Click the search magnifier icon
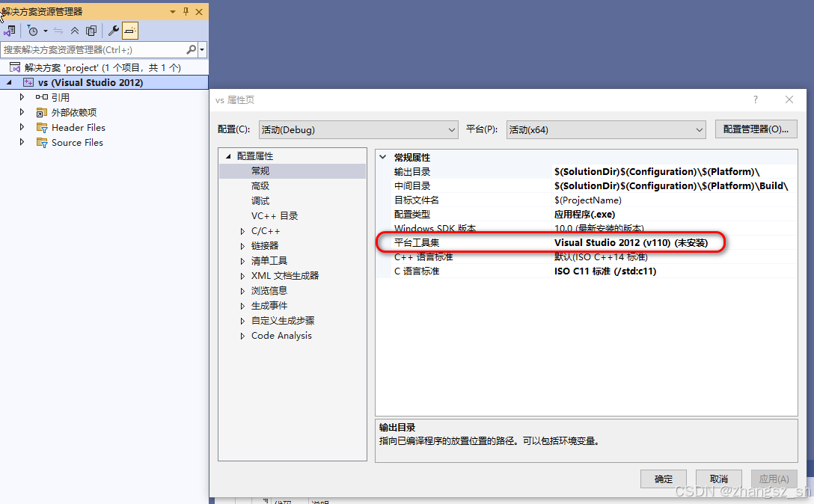This screenshot has width=814, height=504. point(191,50)
